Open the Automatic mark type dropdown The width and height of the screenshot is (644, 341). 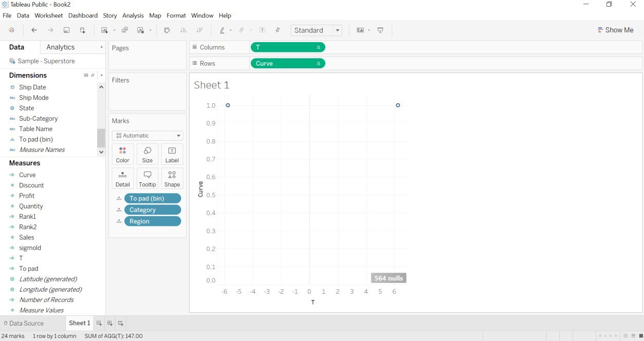pyautogui.click(x=148, y=136)
